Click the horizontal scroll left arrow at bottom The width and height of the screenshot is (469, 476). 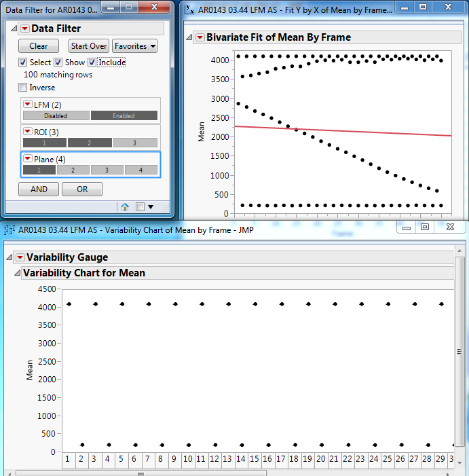coord(9,473)
